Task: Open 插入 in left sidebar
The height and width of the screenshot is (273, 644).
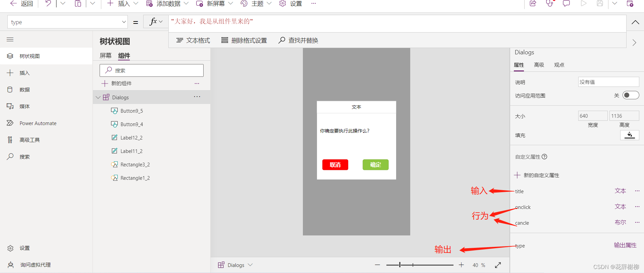Action: coord(46,73)
